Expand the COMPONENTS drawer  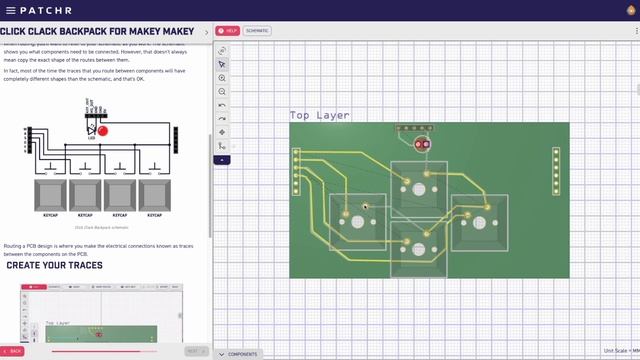[239, 354]
